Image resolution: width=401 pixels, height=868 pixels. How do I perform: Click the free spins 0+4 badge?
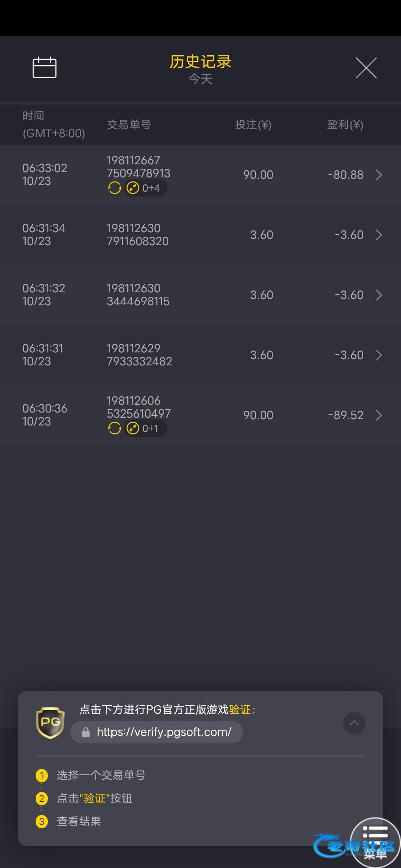tap(145, 188)
